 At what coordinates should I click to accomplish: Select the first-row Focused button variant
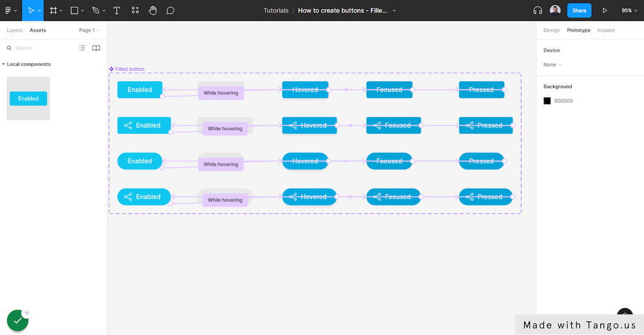pyautogui.click(x=390, y=90)
